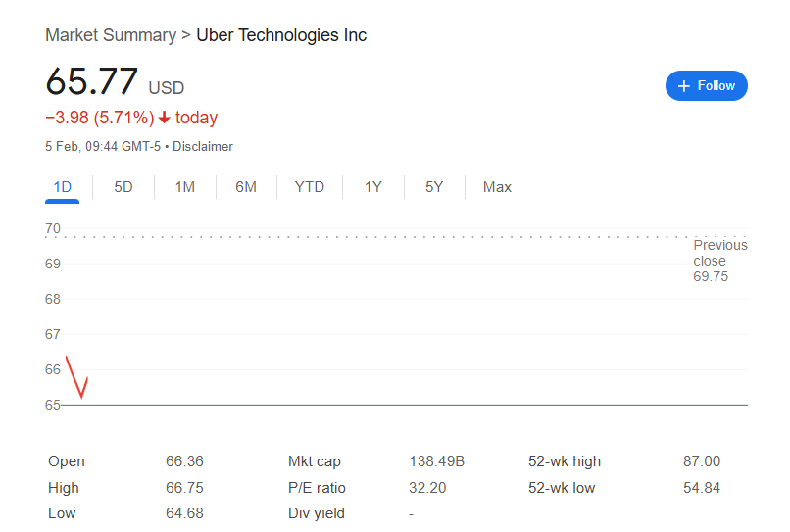Click the Follow button
The height and width of the screenshot is (532, 790).
pyautogui.click(x=706, y=86)
